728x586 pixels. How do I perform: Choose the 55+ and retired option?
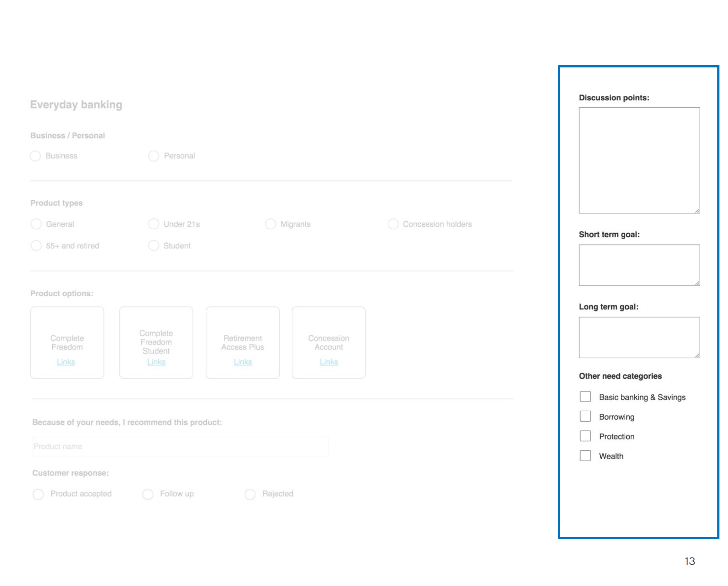[x=36, y=246]
